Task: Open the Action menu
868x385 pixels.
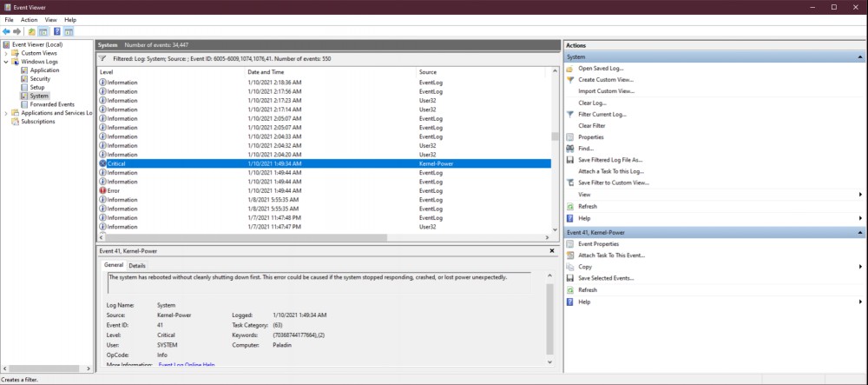Action: click(29, 20)
